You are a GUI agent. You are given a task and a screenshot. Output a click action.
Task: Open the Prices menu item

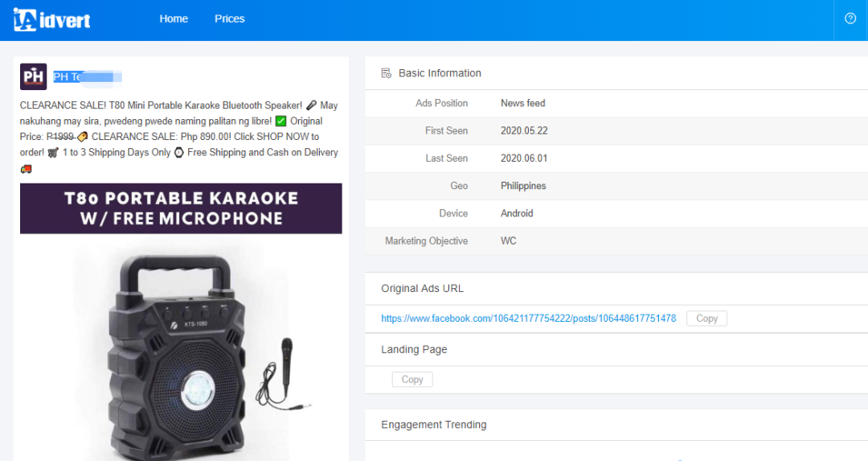click(229, 19)
